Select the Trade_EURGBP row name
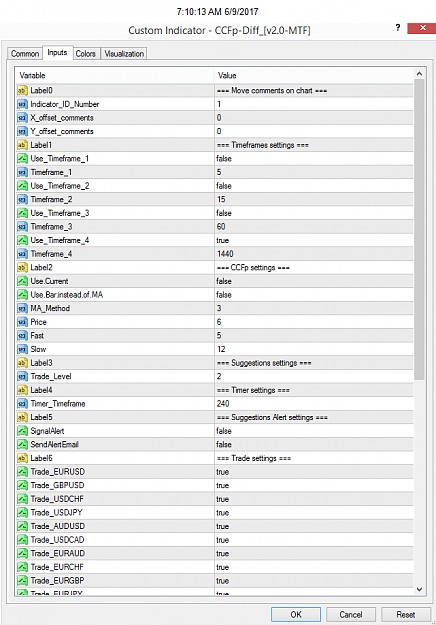This screenshot has height=625, width=436. click(57, 581)
